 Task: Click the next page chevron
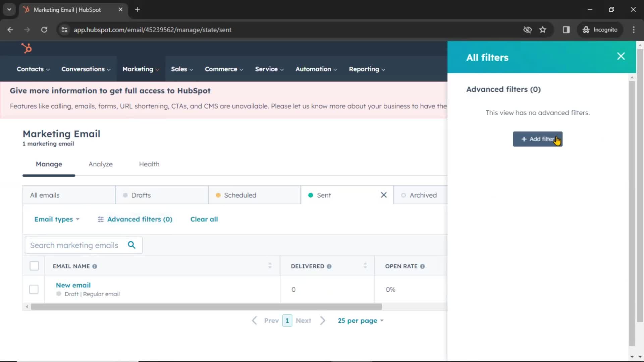tap(323, 321)
